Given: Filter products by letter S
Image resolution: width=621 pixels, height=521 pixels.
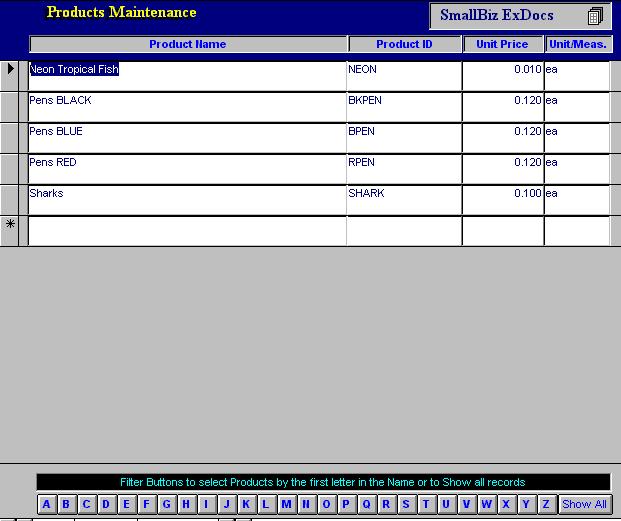Looking at the screenshot, I should 406,504.
